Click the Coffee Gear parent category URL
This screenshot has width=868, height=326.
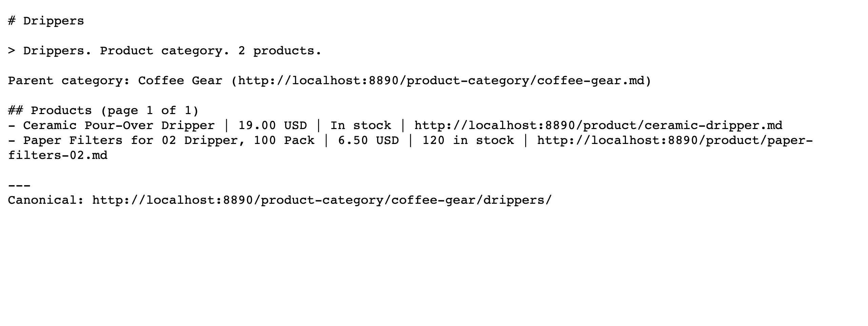coord(441,81)
